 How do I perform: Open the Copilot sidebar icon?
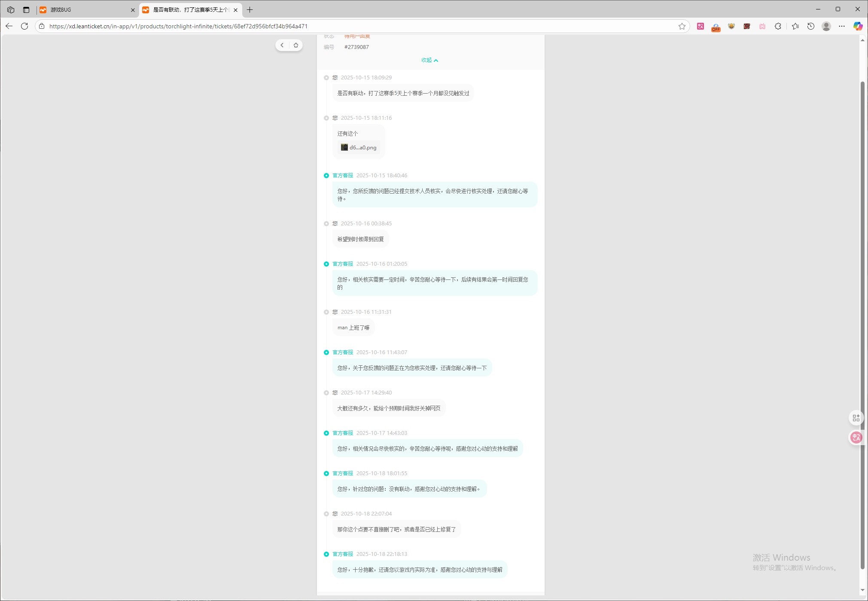[858, 26]
